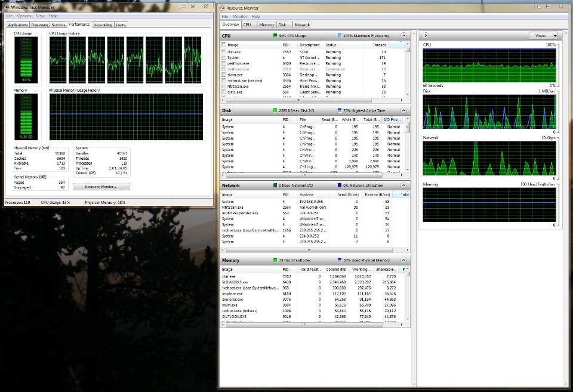Select hal.worrell.com address in Network list
Viewport: 573px width, 392px height.
point(312,207)
